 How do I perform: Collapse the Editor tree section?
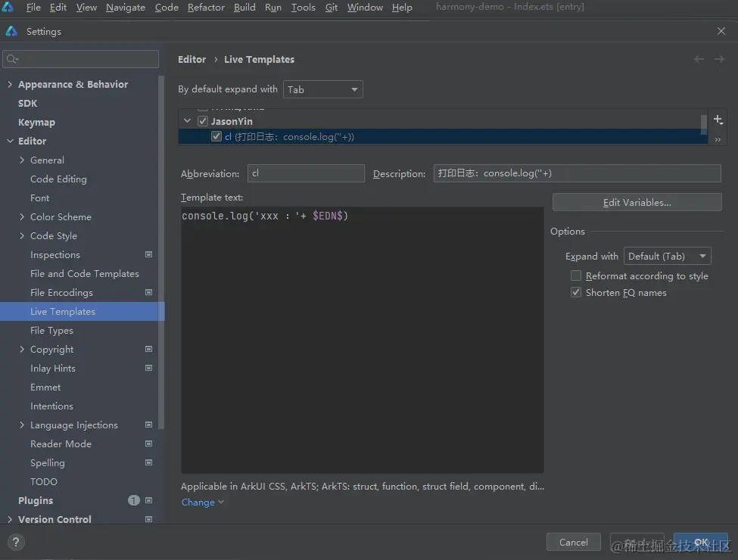tap(9, 142)
